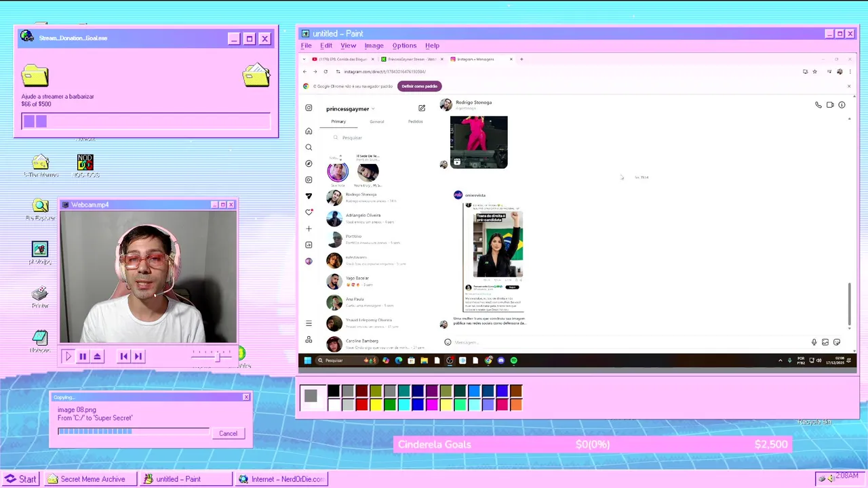Start an audio call with Rodrigo Stonoga
Screen dimensions: 868x488
tap(818, 105)
